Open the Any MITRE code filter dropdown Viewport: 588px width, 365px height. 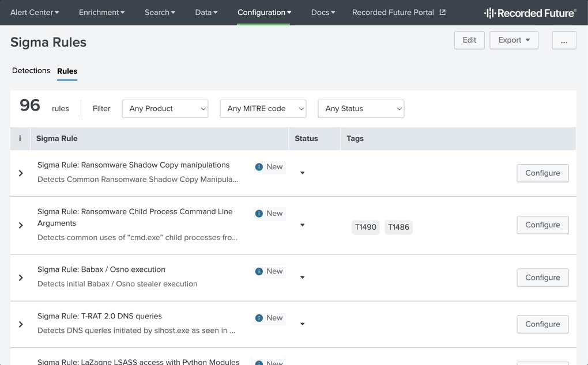tap(263, 109)
